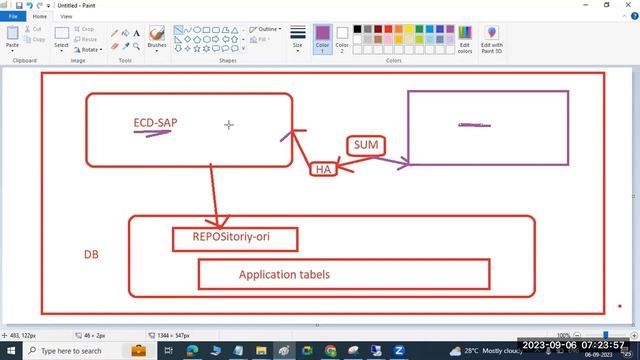Screen dimensions: 640x360
Task: Choose the Rounded rectangle shape
Action: 216,30
